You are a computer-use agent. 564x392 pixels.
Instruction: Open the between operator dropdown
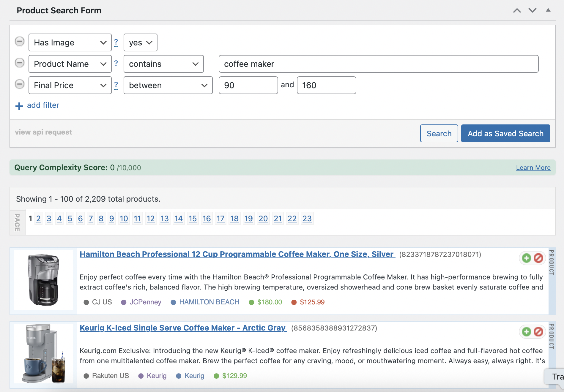coord(168,85)
